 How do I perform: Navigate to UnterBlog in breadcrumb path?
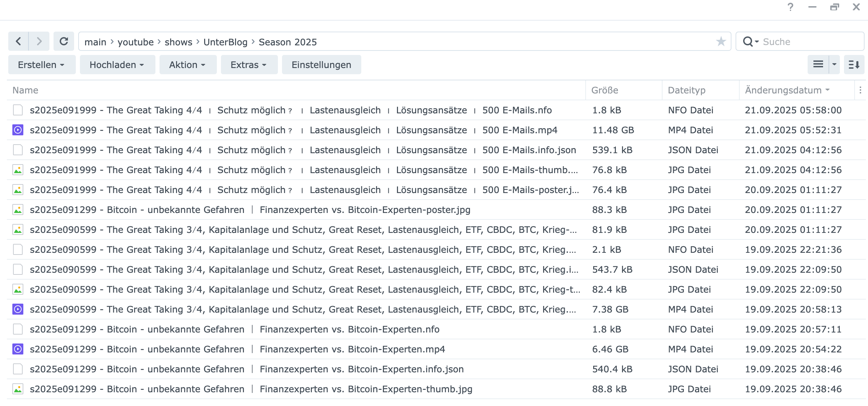click(x=225, y=42)
